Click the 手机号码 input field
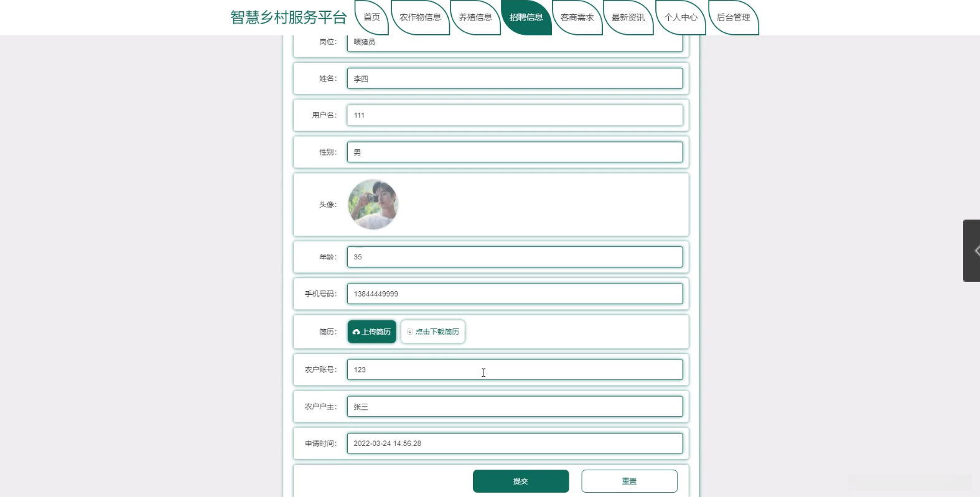The image size is (980, 497). [515, 294]
